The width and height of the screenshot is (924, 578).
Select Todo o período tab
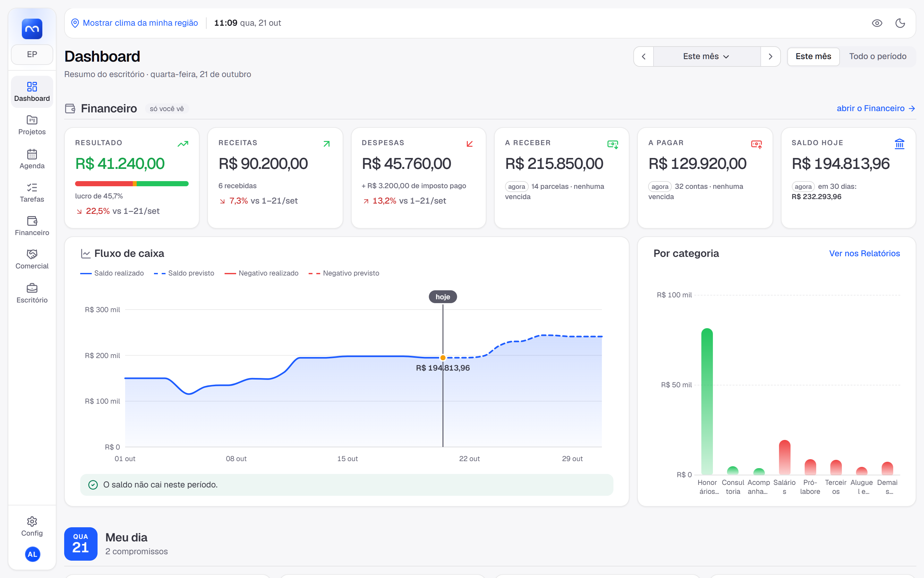pos(877,57)
